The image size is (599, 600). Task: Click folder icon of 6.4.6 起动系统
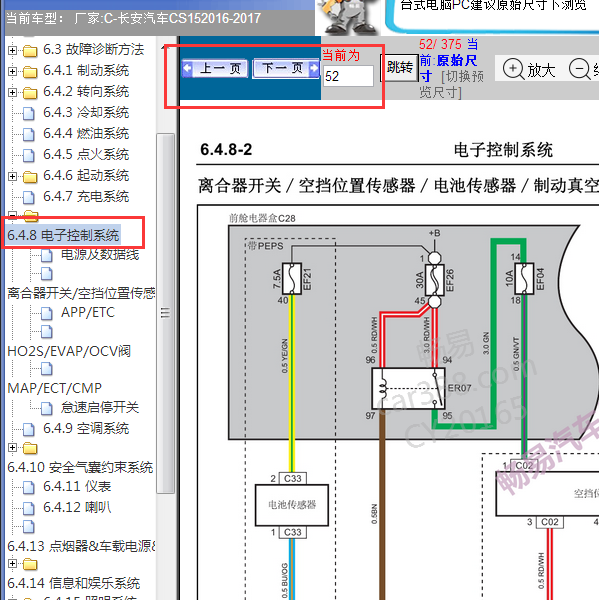pos(30,176)
